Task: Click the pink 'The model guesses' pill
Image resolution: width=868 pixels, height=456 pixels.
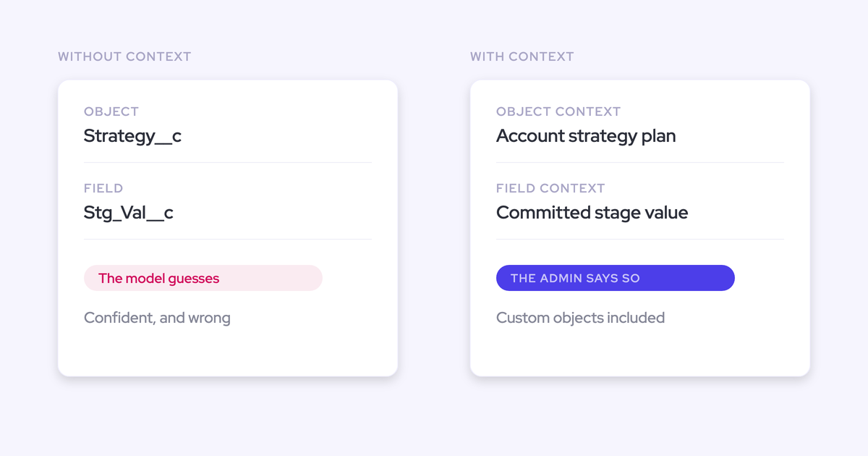Action: point(203,278)
